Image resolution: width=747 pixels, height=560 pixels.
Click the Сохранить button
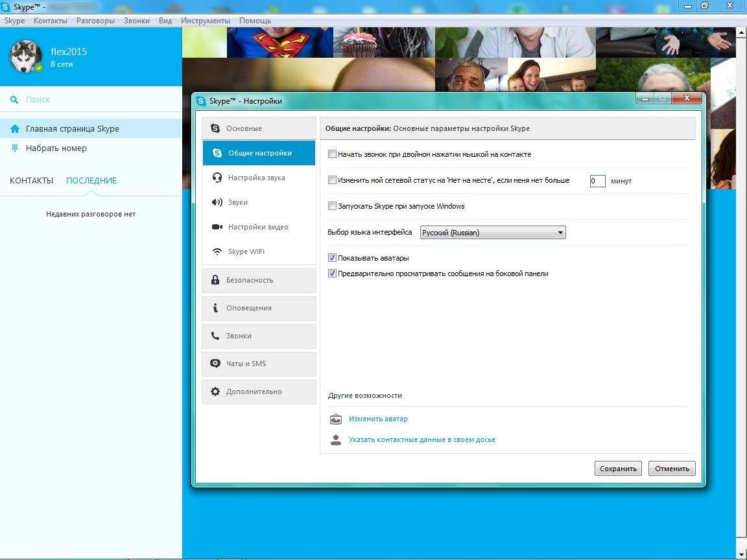pyautogui.click(x=618, y=469)
